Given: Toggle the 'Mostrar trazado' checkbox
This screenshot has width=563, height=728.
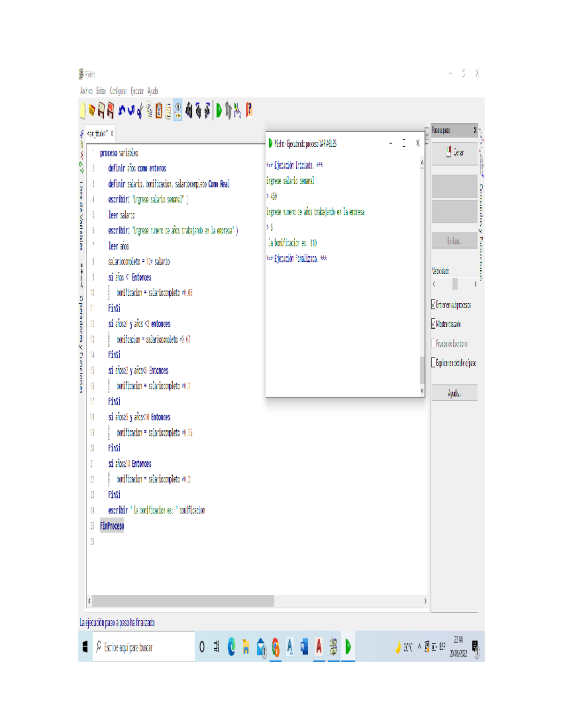Looking at the screenshot, I should tap(434, 324).
